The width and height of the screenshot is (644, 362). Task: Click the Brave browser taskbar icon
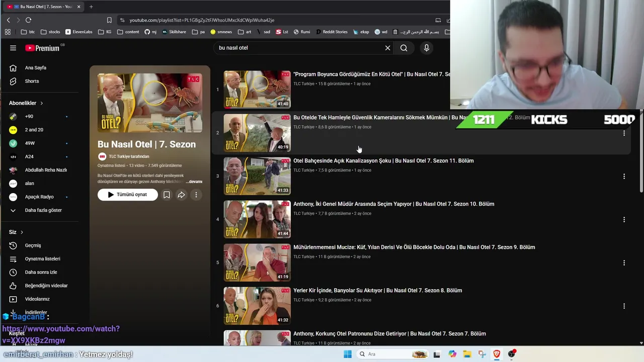[x=497, y=354]
